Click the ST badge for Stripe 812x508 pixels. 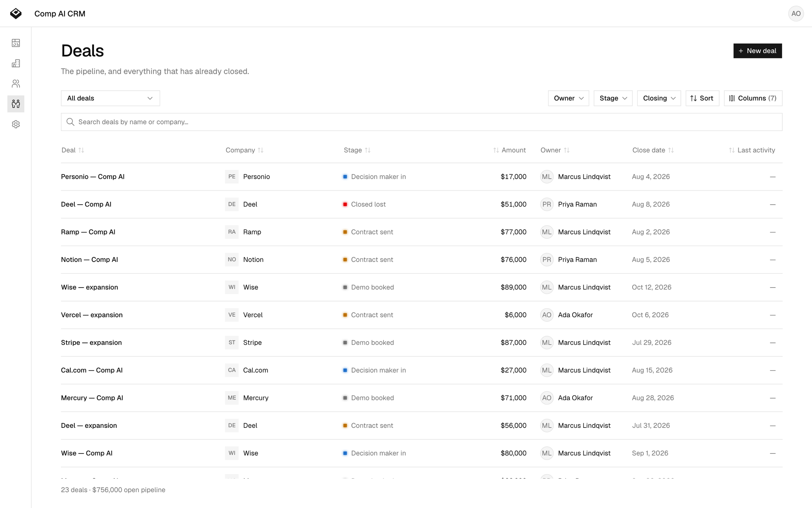pyautogui.click(x=232, y=342)
